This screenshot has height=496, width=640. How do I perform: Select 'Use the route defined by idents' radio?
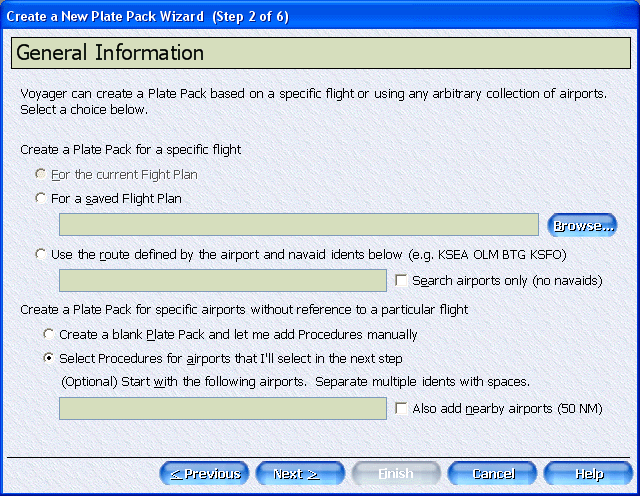tap(40, 254)
